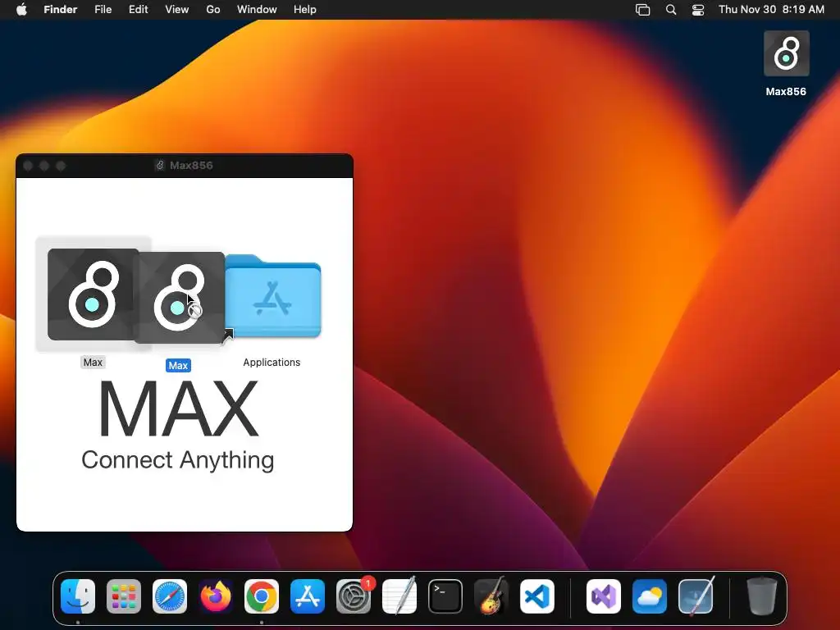Minimize the Max856 installer window
The width and height of the screenshot is (840, 630).
[44, 166]
